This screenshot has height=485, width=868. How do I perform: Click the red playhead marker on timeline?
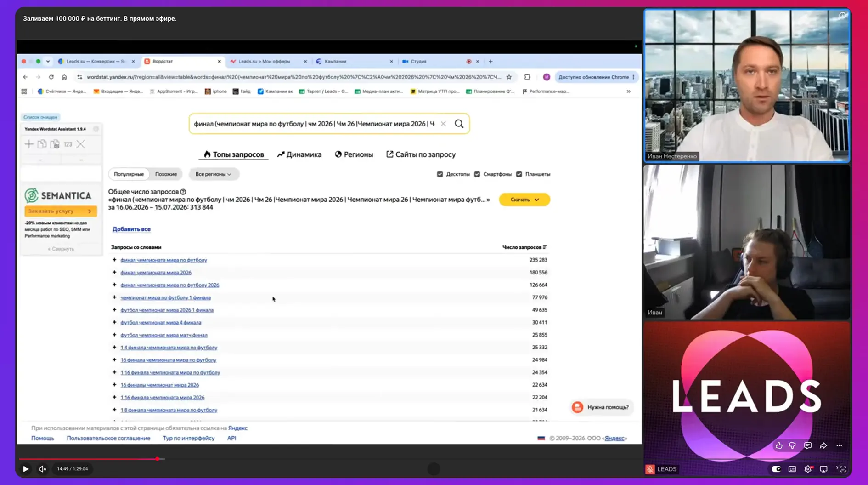(x=158, y=459)
